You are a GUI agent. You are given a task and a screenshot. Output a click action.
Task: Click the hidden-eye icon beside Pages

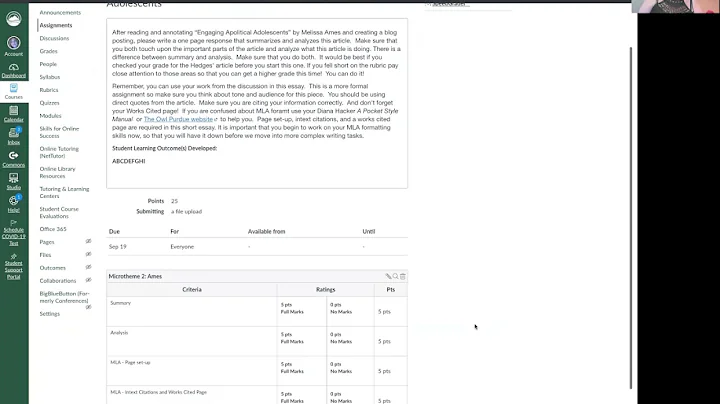pyautogui.click(x=89, y=241)
